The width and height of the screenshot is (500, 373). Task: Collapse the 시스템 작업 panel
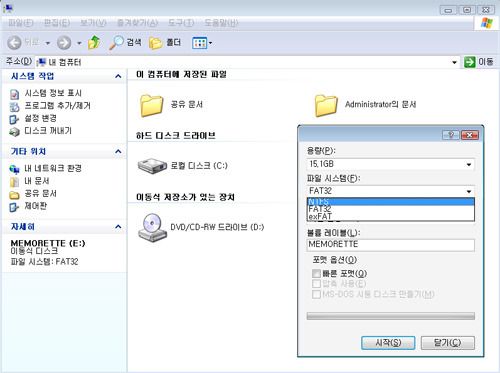(x=118, y=76)
